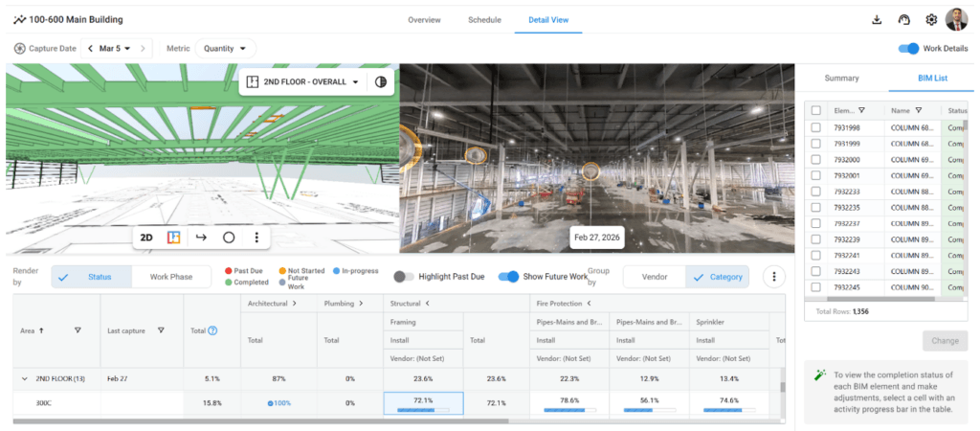Check the box for element 7932233

click(816, 192)
